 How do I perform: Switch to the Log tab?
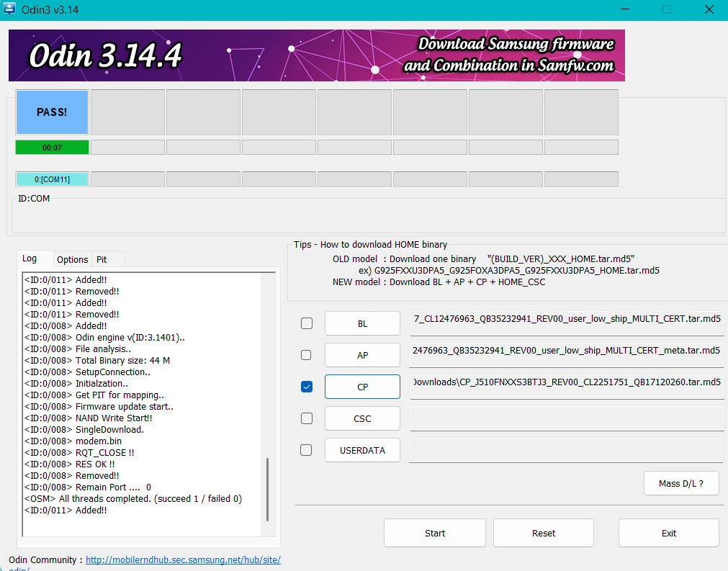pos(30,258)
